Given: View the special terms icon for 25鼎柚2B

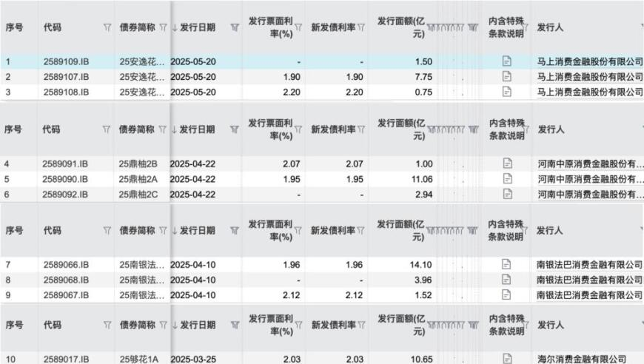Looking at the screenshot, I should click(x=507, y=163).
